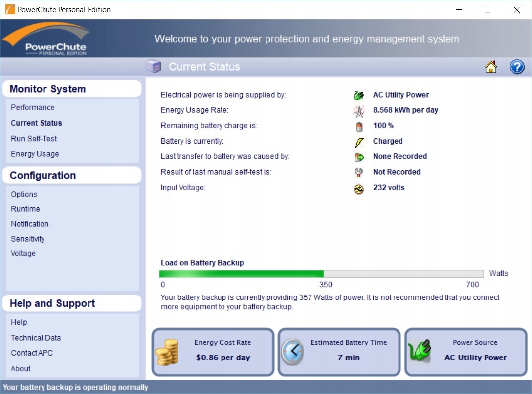Open Sensitivity configuration
532x394 pixels.
(x=28, y=239)
